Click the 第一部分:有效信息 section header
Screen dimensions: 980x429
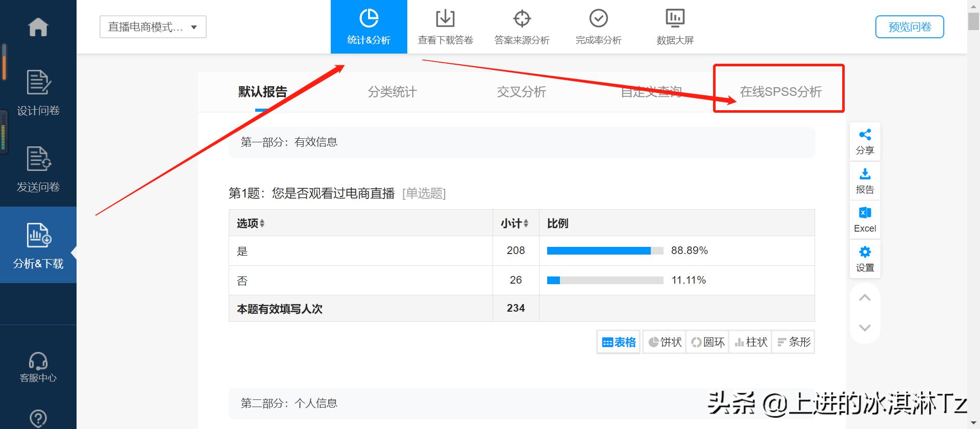pos(522,142)
